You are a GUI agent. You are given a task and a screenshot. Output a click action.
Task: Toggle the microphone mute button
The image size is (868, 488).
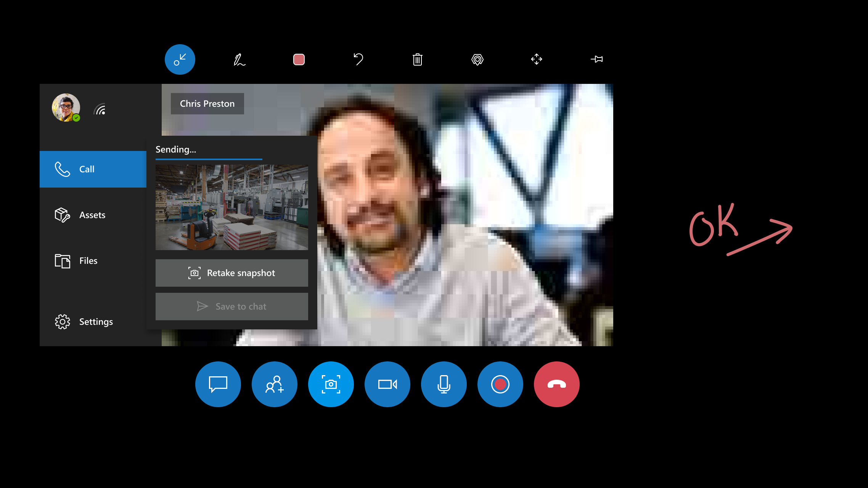[x=444, y=384]
